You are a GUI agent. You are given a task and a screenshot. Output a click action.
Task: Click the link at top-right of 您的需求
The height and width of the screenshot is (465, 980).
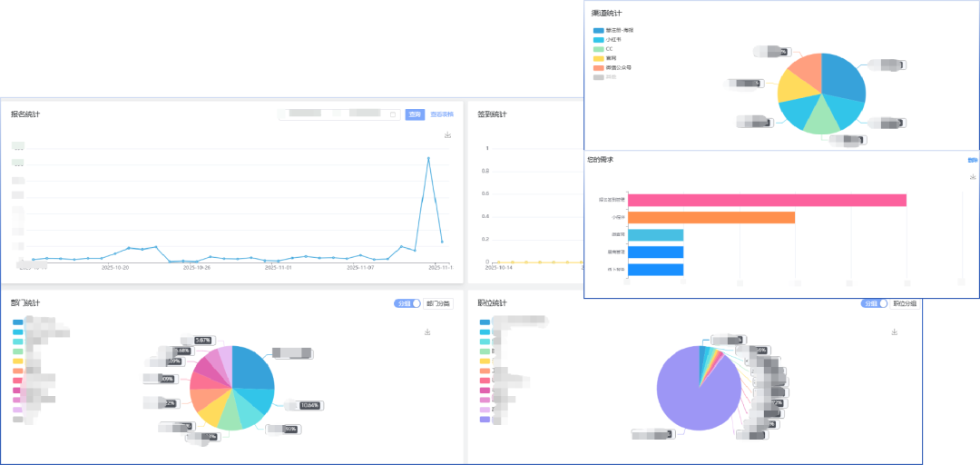click(x=973, y=160)
